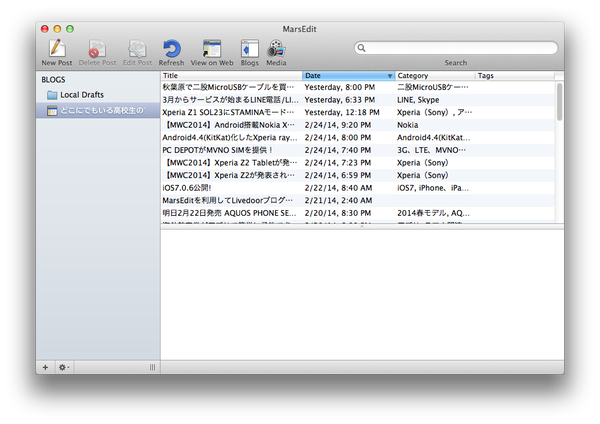600x424 pixels.
Task: Click the Local Drafts folder icon
Action: pos(52,95)
